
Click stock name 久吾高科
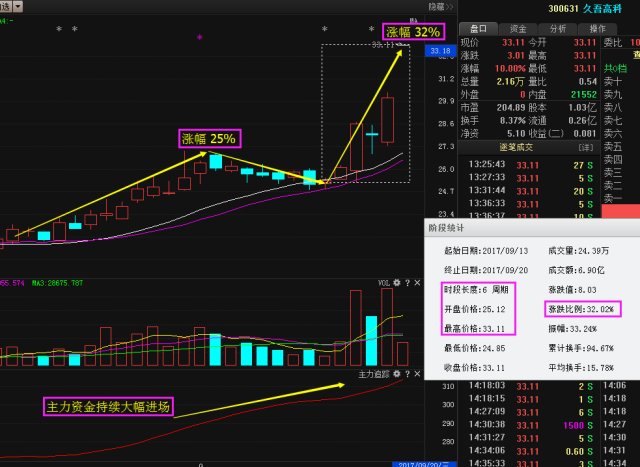point(602,9)
